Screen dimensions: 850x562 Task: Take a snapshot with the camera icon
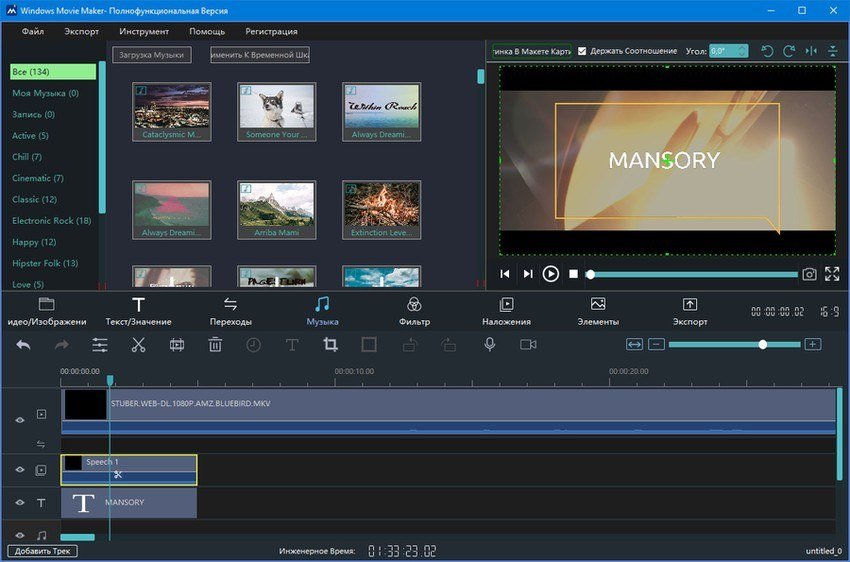click(x=809, y=274)
